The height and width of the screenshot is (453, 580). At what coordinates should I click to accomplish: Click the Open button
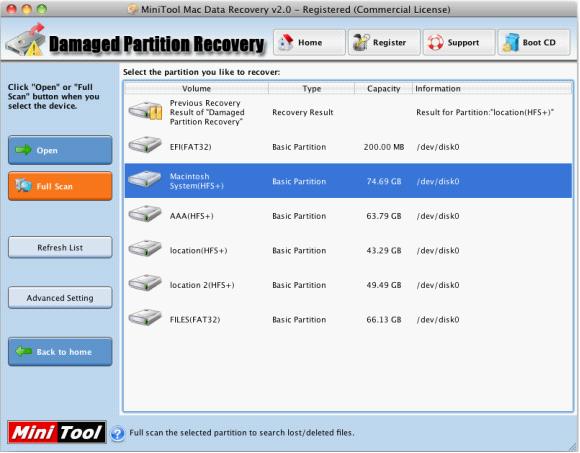pyautogui.click(x=60, y=150)
